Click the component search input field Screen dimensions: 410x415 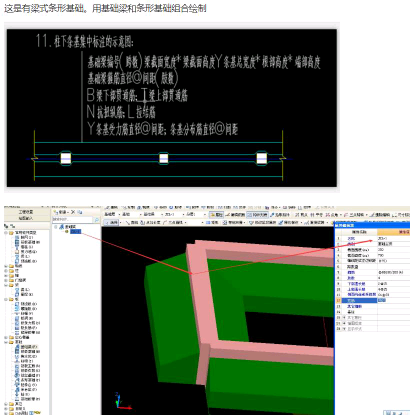[73, 220]
